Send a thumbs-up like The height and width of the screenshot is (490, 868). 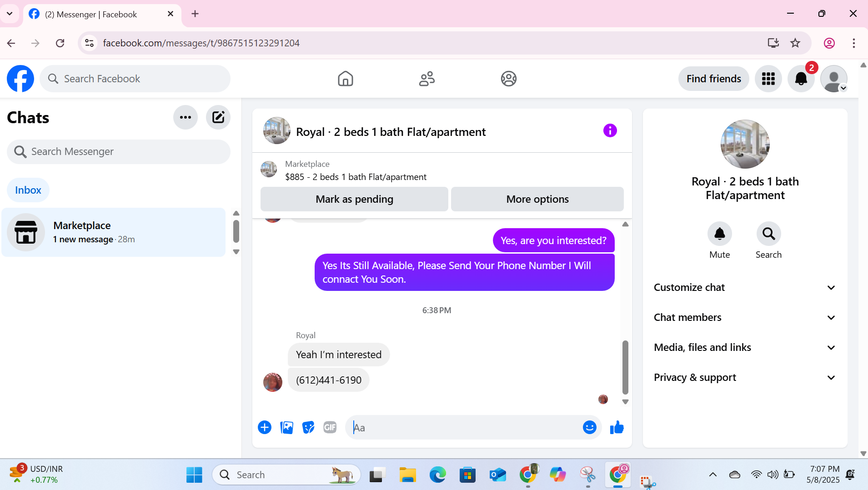617,427
